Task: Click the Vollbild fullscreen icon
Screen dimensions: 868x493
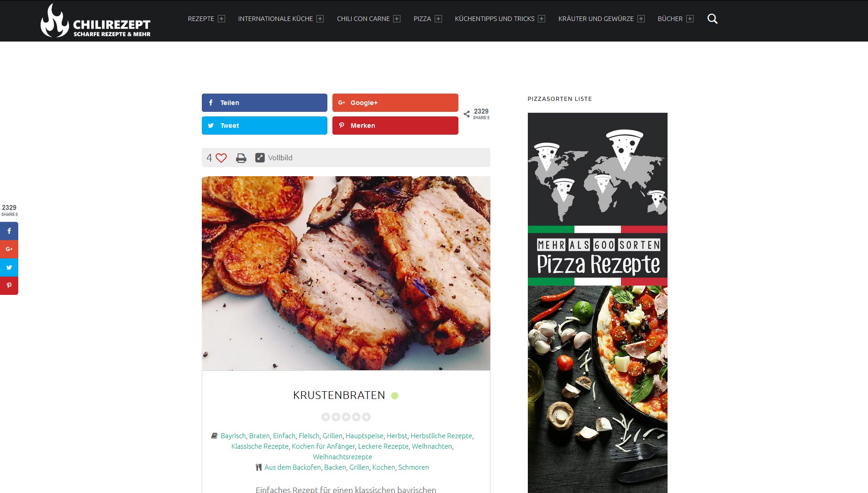Action: [260, 157]
